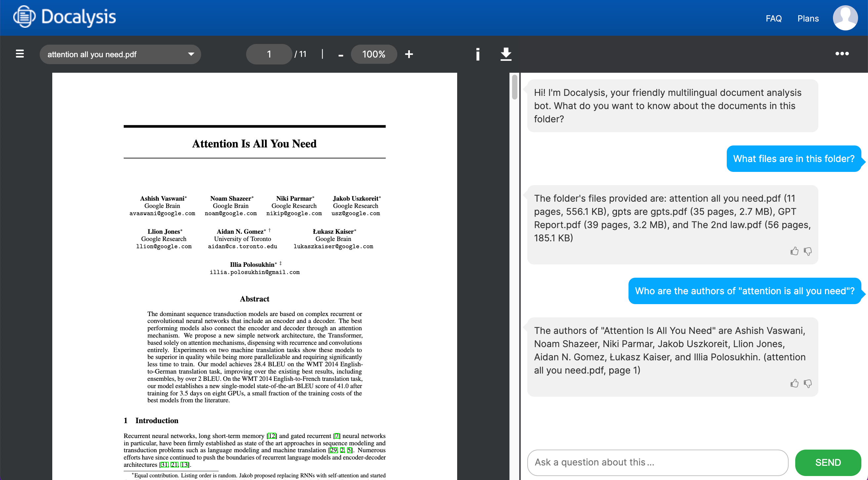Thumbs up the authors response
Image resolution: width=868 pixels, height=480 pixels.
(x=794, y=383)
